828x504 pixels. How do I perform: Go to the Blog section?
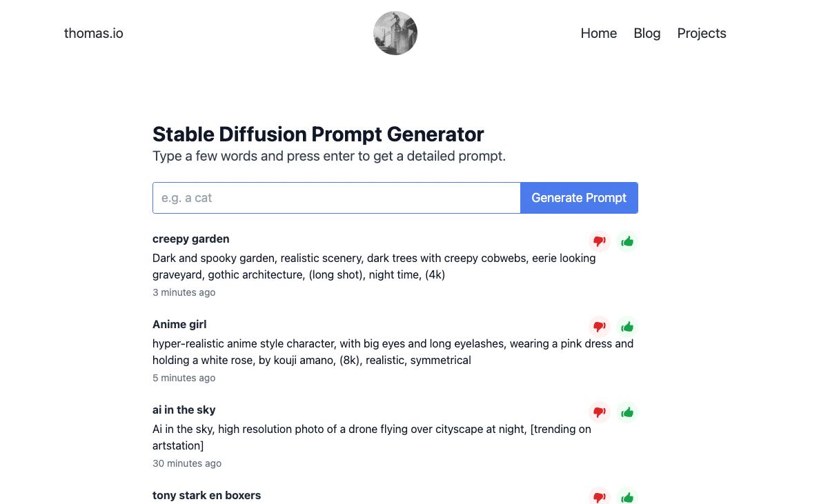coord(647,33)
